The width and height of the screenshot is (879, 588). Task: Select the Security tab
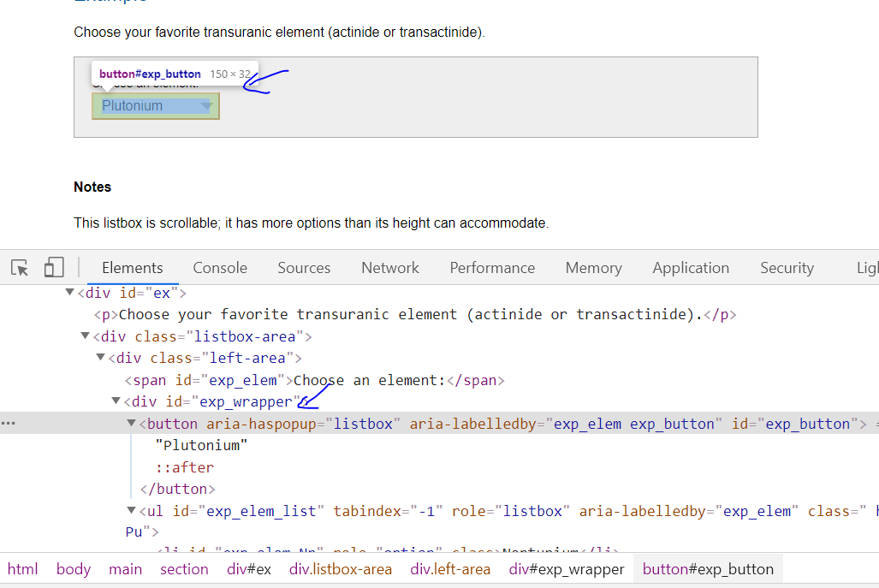[787, 268]
